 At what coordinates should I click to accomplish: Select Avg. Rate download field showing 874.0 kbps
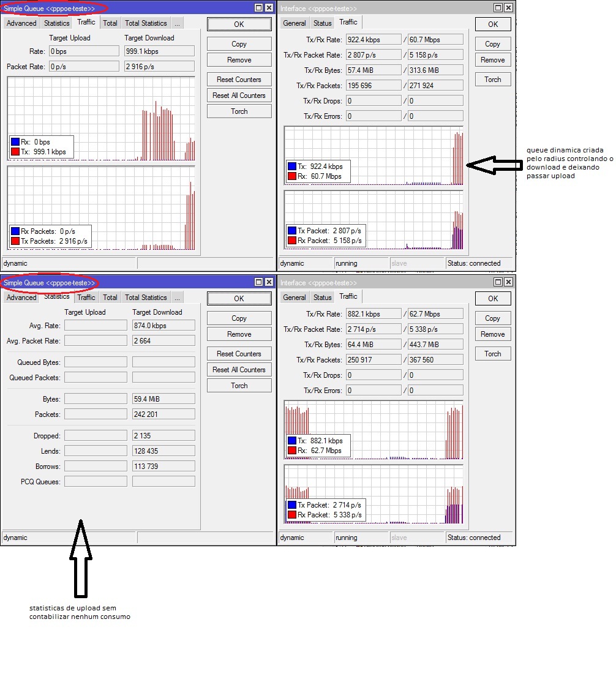[163, 326]
